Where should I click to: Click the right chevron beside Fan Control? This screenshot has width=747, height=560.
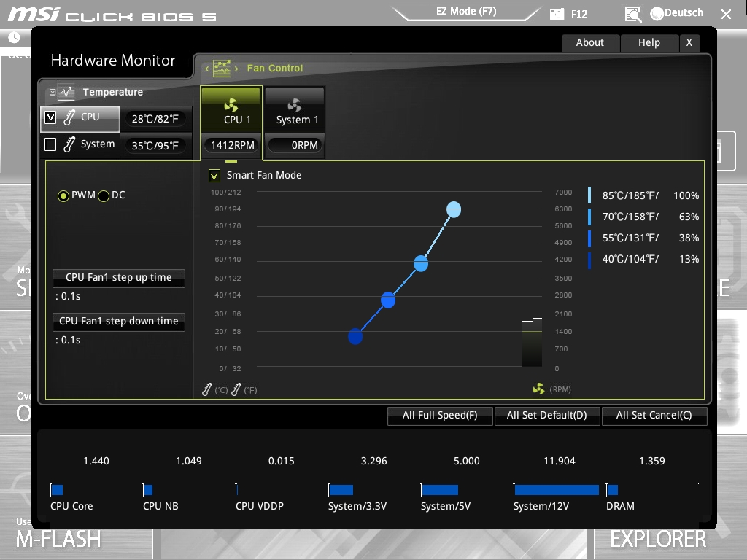(x=236, y=69)
